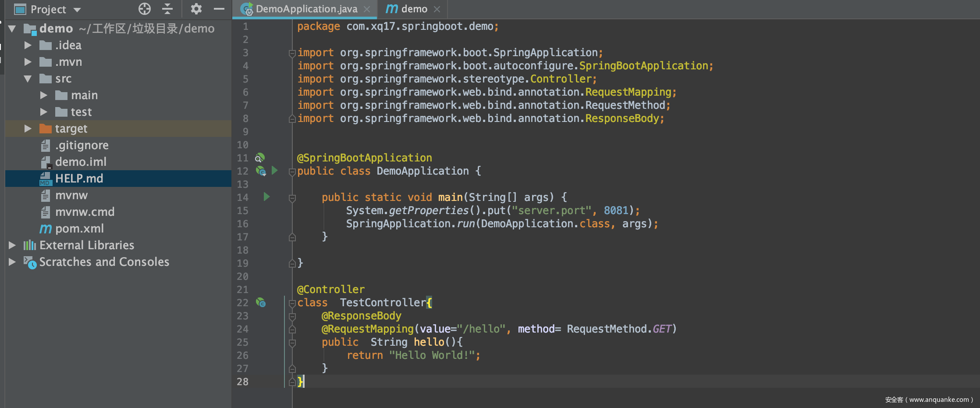Toggle code fold at import block line 3
Screen dimensions: 980x408
coord(292,53)
